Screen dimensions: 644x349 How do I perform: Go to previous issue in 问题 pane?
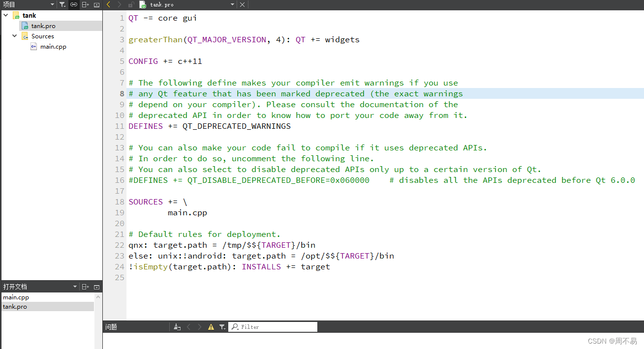coord(188,327)
